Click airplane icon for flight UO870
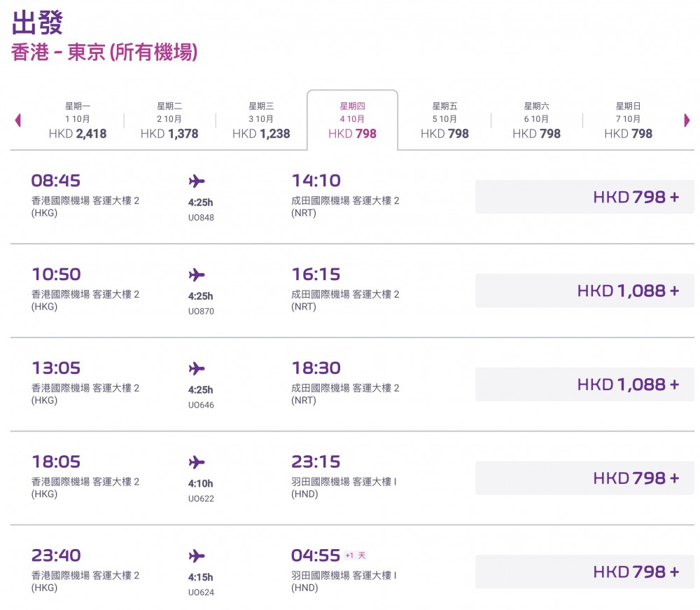 pyautogui.click(x=197, y=275)
